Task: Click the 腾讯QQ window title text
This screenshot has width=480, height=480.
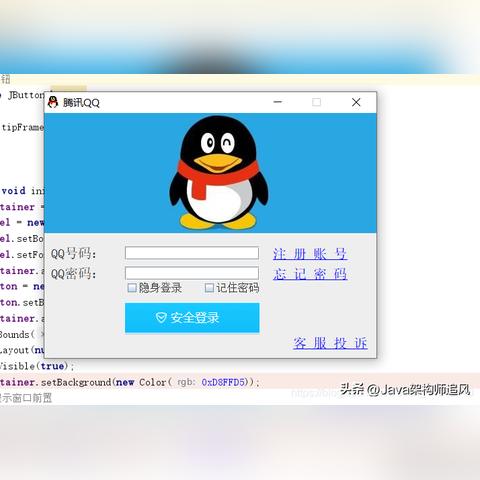Action: point(81,103)
